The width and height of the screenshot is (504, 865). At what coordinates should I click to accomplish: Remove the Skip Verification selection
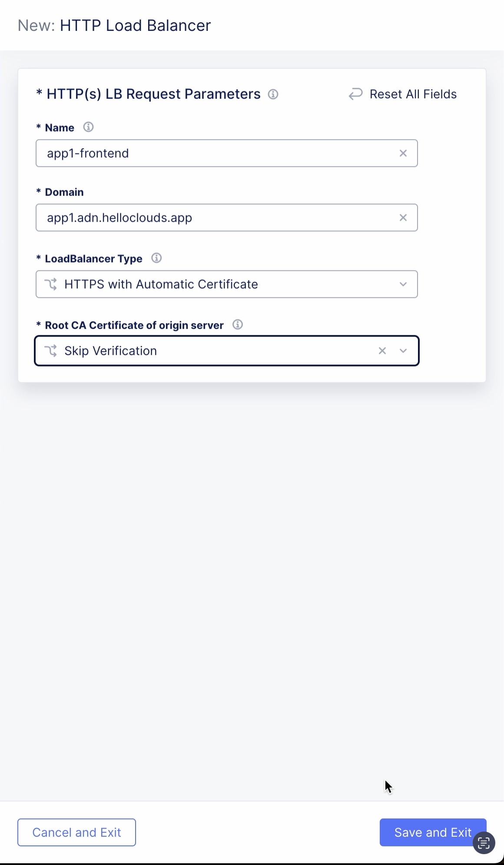[382, 351]
